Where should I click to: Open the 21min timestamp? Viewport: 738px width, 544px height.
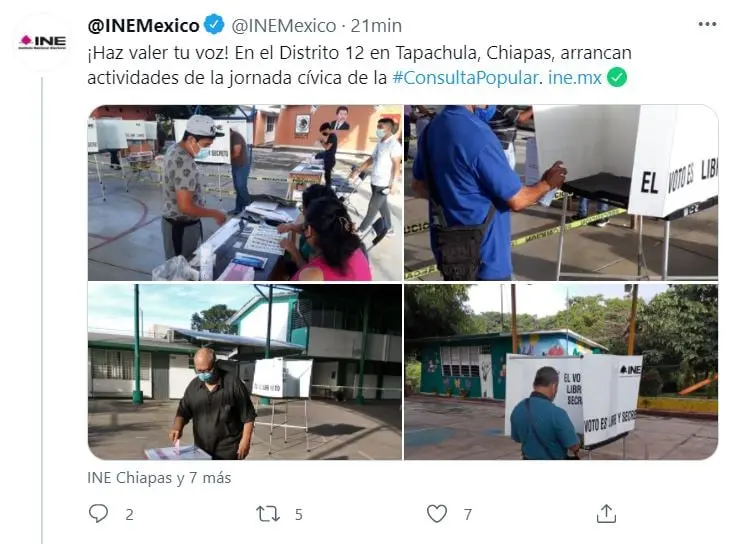pyautogui.click(x=376, y=25)
